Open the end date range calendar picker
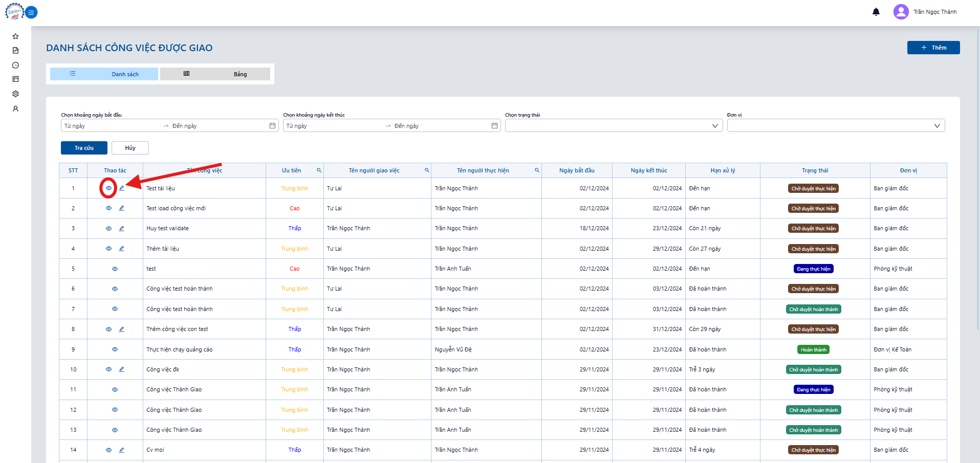 (x=494, y=126)
